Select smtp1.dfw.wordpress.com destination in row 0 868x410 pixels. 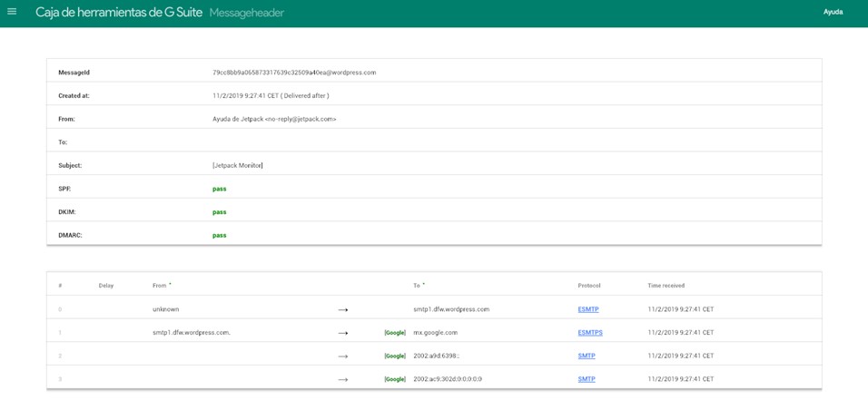(451, 309)
